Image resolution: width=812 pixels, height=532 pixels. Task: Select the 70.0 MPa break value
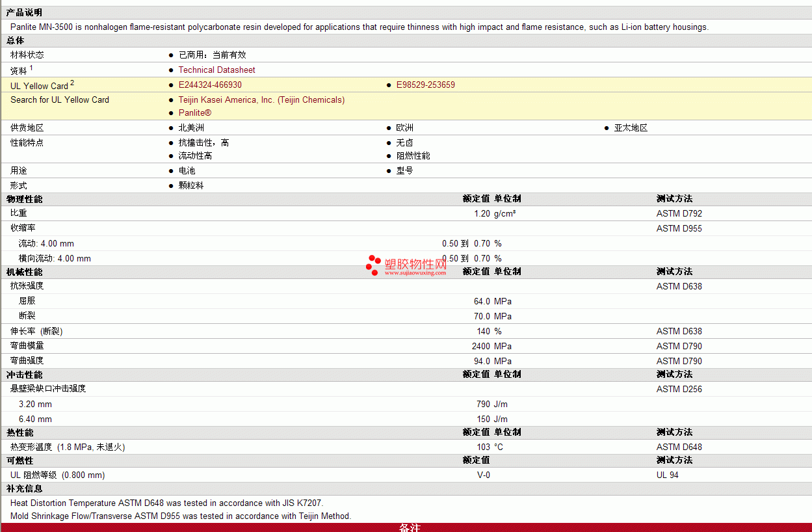[493, 316]
